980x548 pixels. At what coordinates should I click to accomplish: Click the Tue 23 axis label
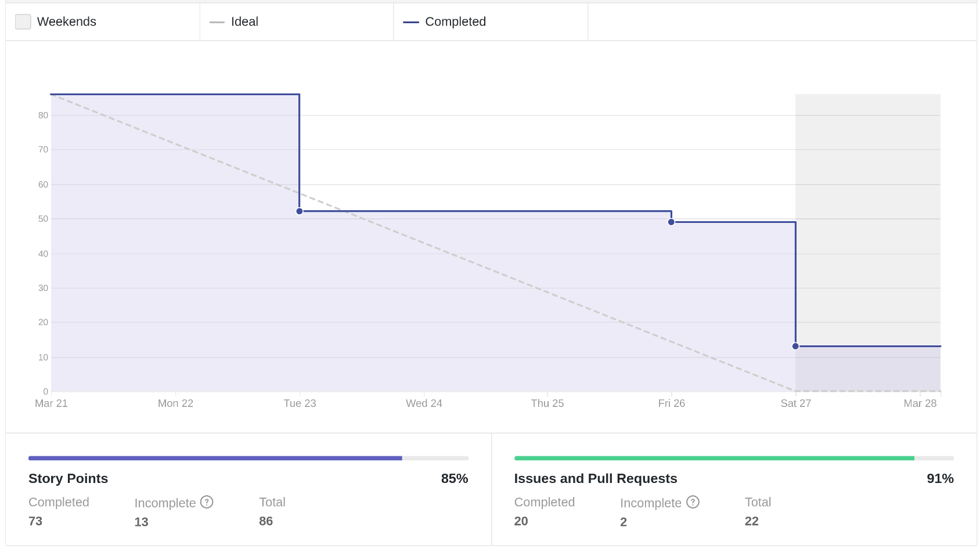tap(300, 403)
